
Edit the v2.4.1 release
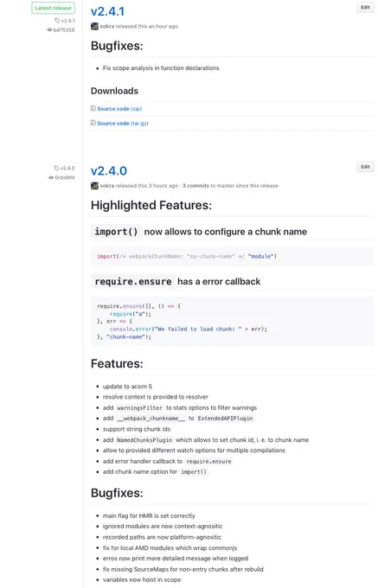tap(365, 7)
